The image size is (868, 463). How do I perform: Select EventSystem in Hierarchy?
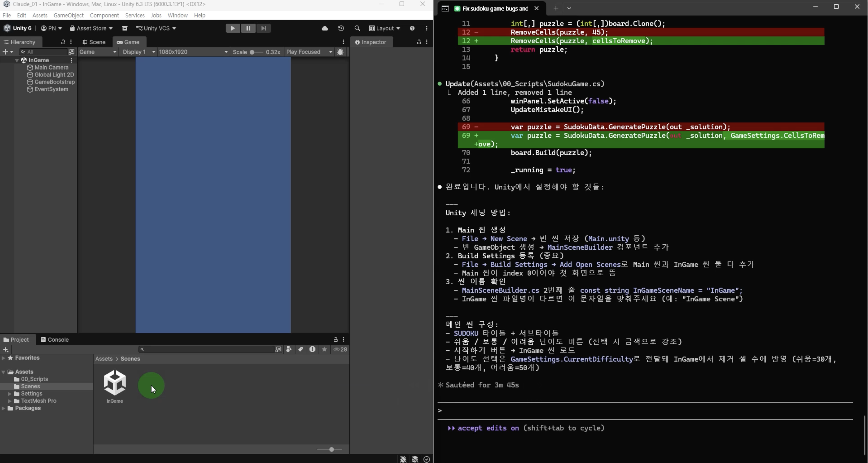click(x=51, y=89)
